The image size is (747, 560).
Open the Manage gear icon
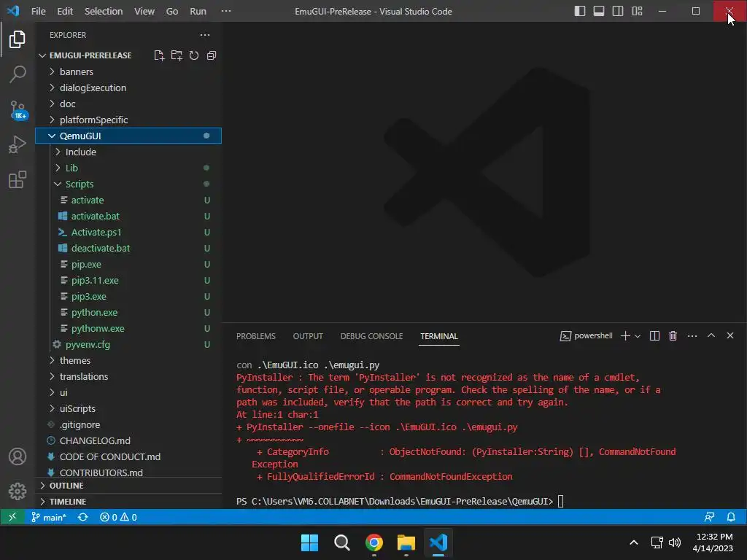(18, 491)
